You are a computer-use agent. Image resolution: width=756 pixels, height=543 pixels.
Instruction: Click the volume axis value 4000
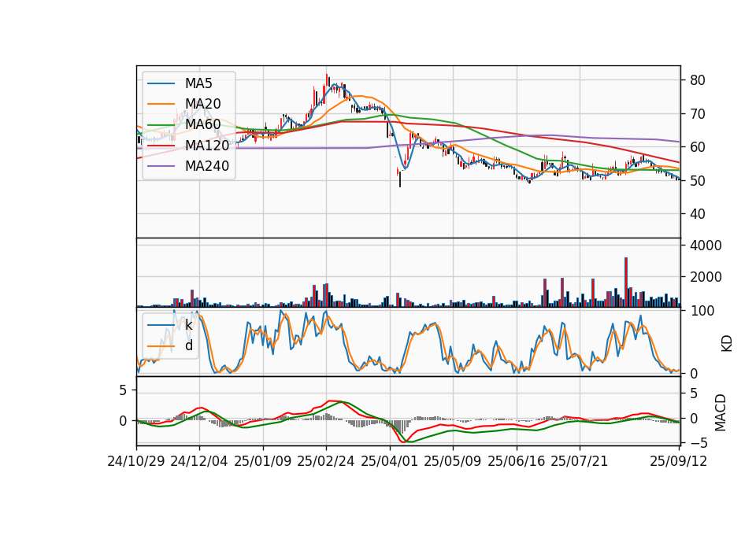click(706, 246)
